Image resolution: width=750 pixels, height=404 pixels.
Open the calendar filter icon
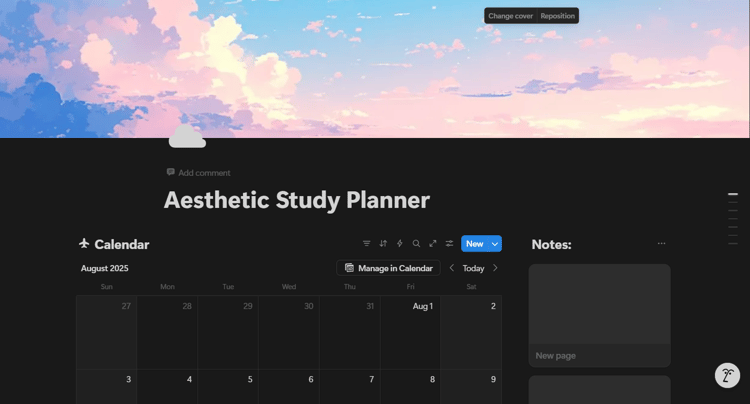click(366, 243)
